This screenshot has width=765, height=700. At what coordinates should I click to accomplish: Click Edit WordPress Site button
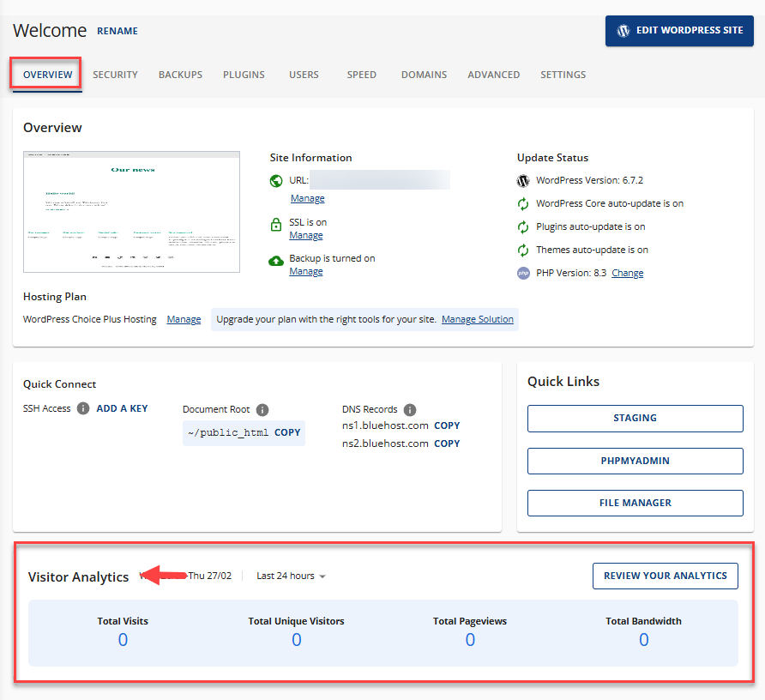[x=679, y=31]
